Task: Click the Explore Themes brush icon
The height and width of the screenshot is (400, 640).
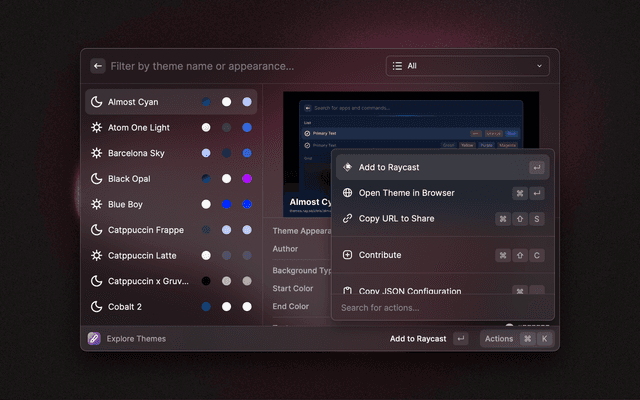Action: (x=94, y=339)
